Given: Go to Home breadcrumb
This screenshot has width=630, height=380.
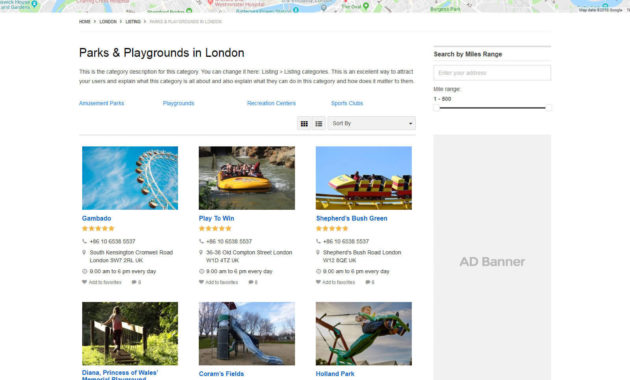Looking at the screenshot, I should click(x=85, y=22).
